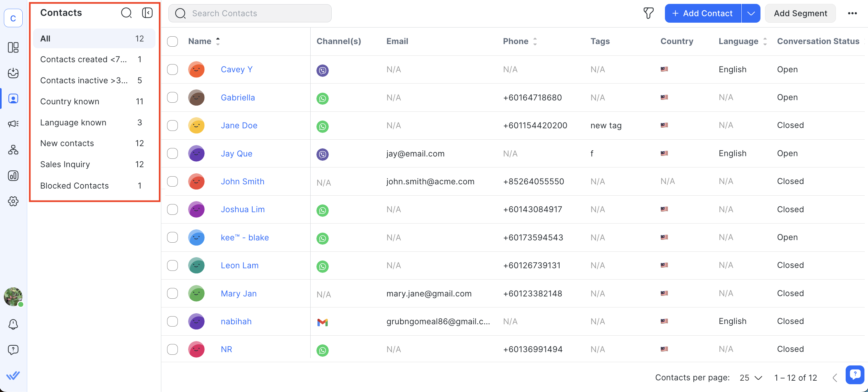Viewport: 868px width, 392px height.
Task: Check the box for Jane Doe
Action: click(173, 125)
